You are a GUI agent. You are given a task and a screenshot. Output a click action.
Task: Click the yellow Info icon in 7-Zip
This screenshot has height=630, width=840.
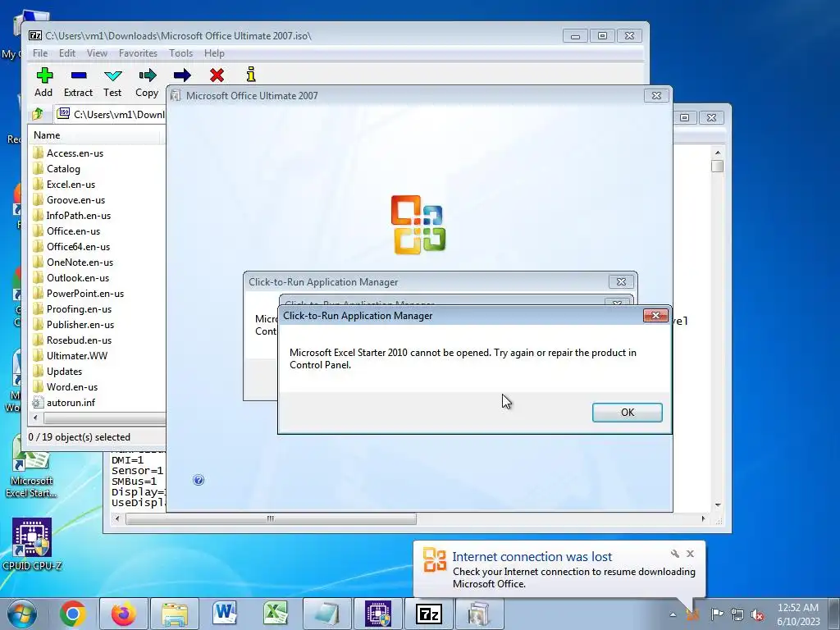point(251,75)
